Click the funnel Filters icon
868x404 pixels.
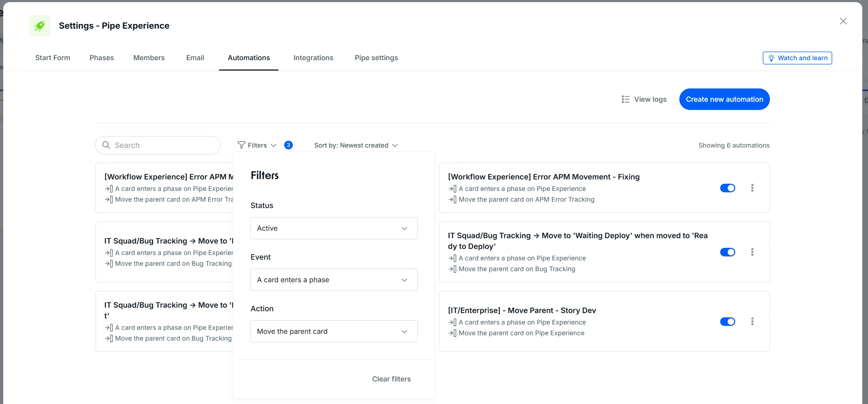(242, 145)
